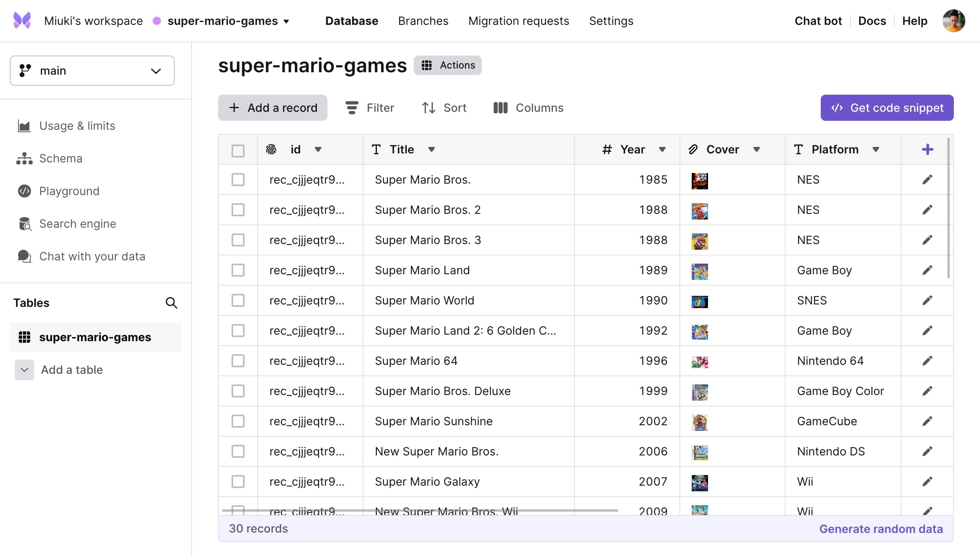The width and height of the screenshot is (980, 555).
Task: Edit the Super Mario World record
Action: point(927,300)
